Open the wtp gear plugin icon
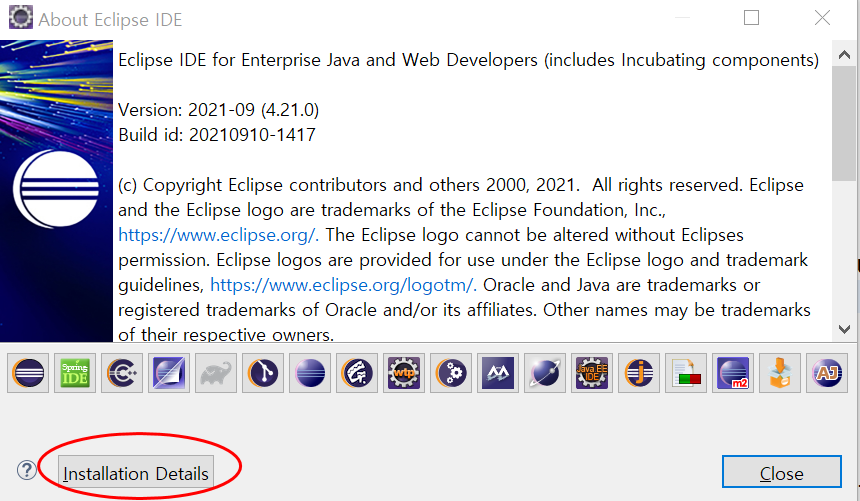Screen dimensions: 860x501 404,373
